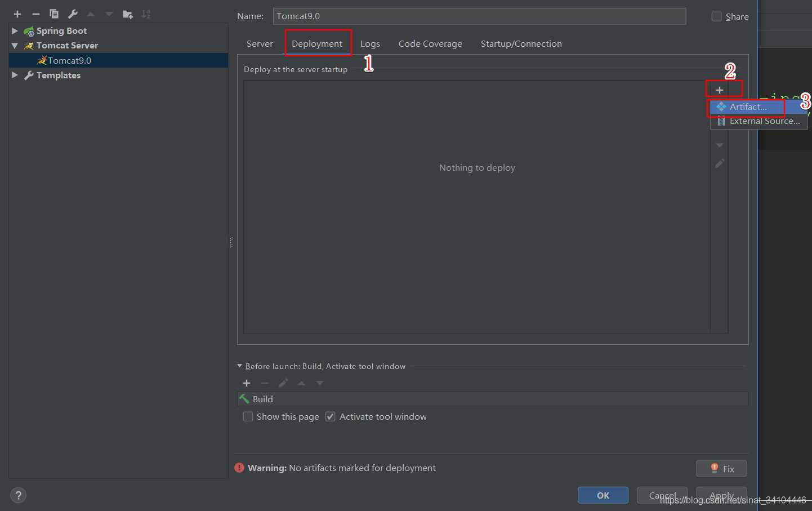The image size is (812, 511).
Task: Collapse the Tomcat Server tree node
Action: (x=15, y=46)
